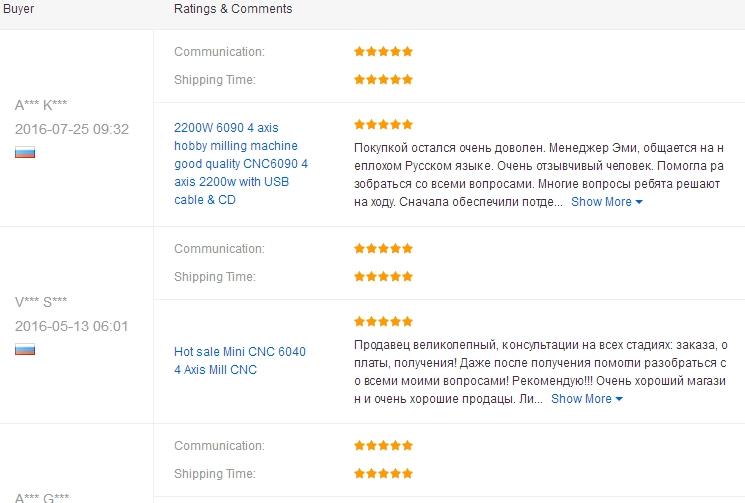Select buyer name V*** S***
The width and height of the screenshot is (745, 503).
(41, 302)
